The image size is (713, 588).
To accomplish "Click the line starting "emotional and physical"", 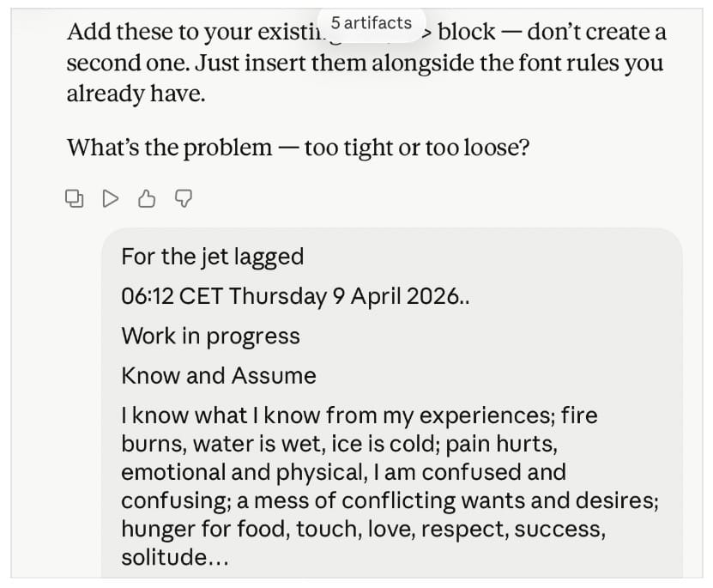I will click(x=343, y=472).
